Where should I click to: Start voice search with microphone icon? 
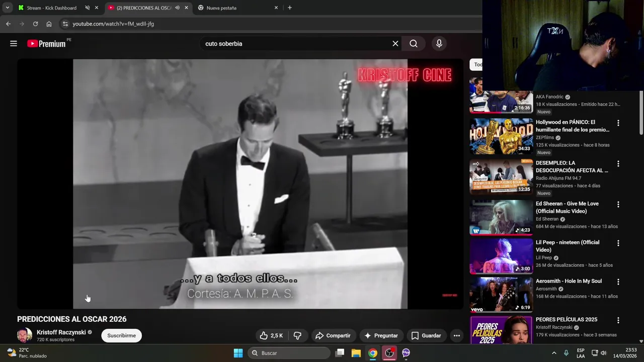439,44
